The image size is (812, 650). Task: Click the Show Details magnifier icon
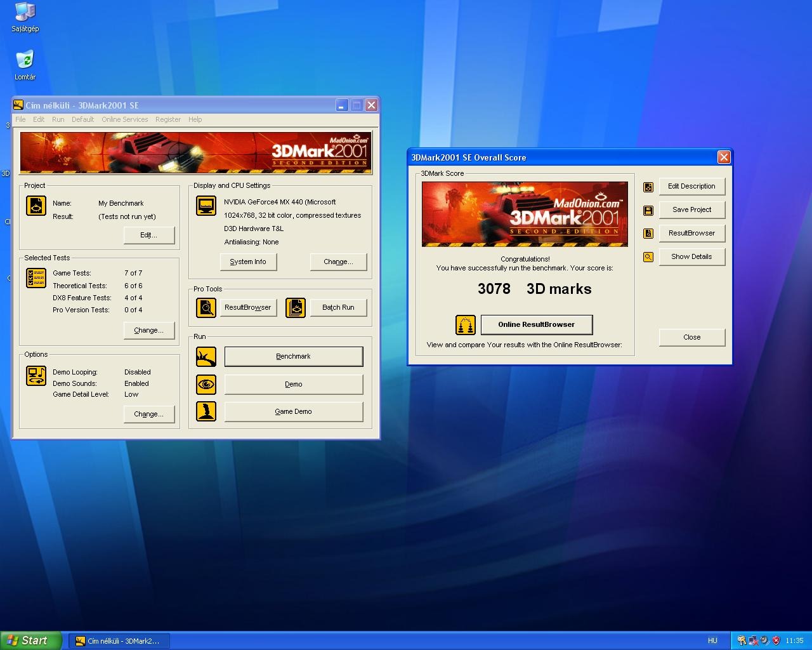pos(648,257)
